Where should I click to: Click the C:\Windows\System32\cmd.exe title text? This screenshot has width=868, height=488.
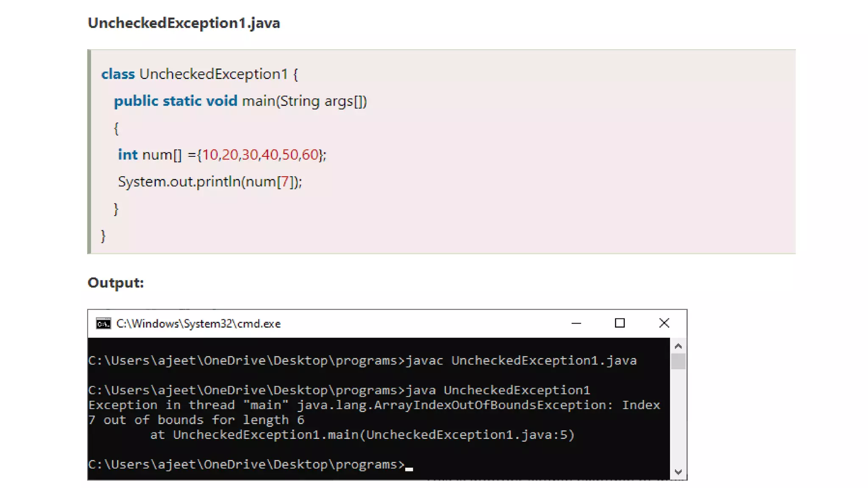tap(198, 324)
